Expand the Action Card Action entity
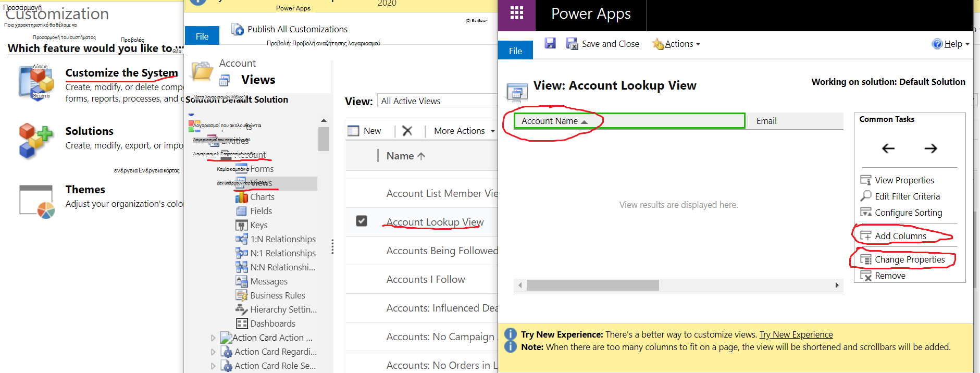Viewport: 980px width, 373px height. (x=213, y=338)
